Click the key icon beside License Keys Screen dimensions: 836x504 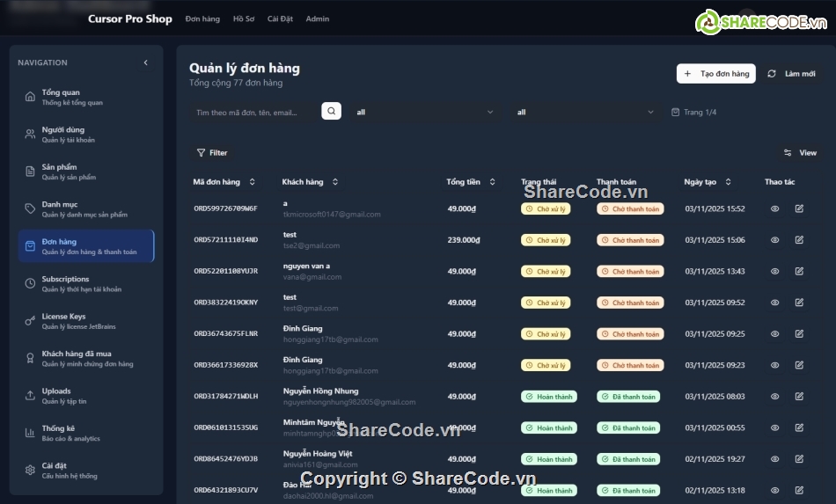click(x=31, y=321)
